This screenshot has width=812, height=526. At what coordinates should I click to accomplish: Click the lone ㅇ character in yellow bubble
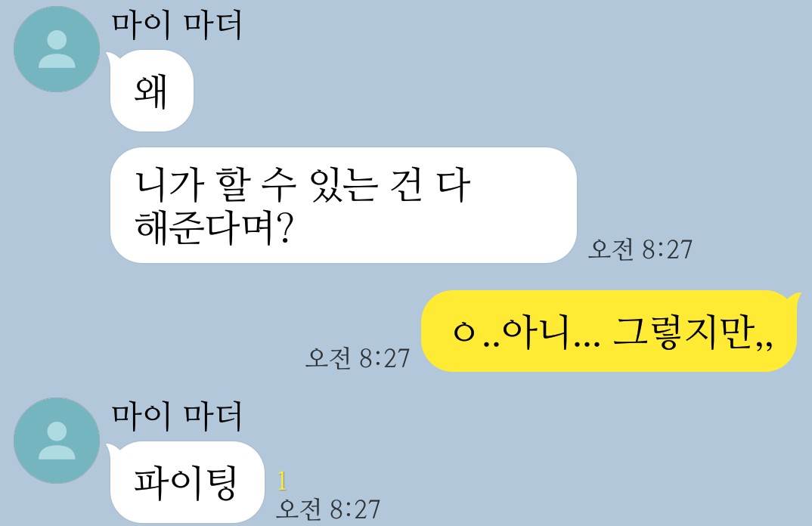pyautogui.click(x=463, y=332)
